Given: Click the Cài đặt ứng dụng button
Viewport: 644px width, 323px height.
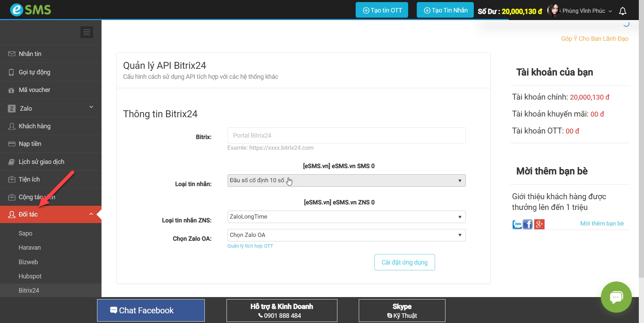Looking at the screenshot, I should coord(404,262).
